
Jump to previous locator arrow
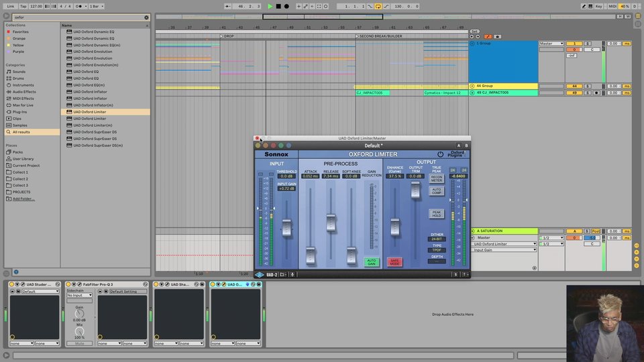472,36
